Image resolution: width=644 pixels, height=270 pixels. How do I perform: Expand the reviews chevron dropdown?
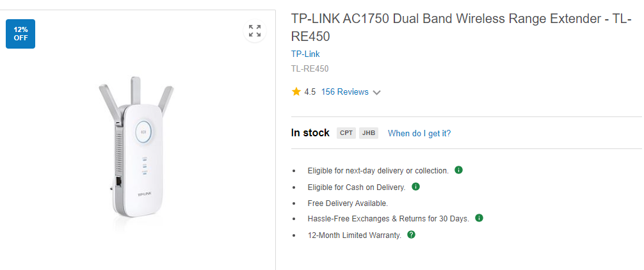pyautogui.click(x=376, y=93)
